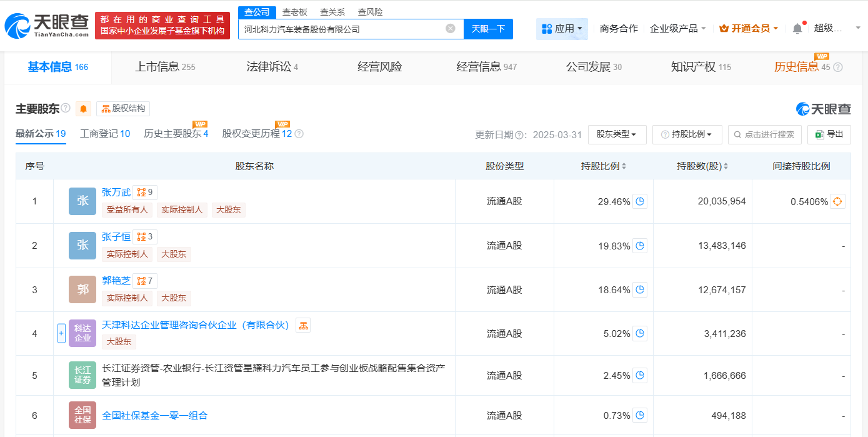Click the bell icon beside 主要股东
Image resolution: width=868 pixels, height=437 pixels.
click(84, 108)
